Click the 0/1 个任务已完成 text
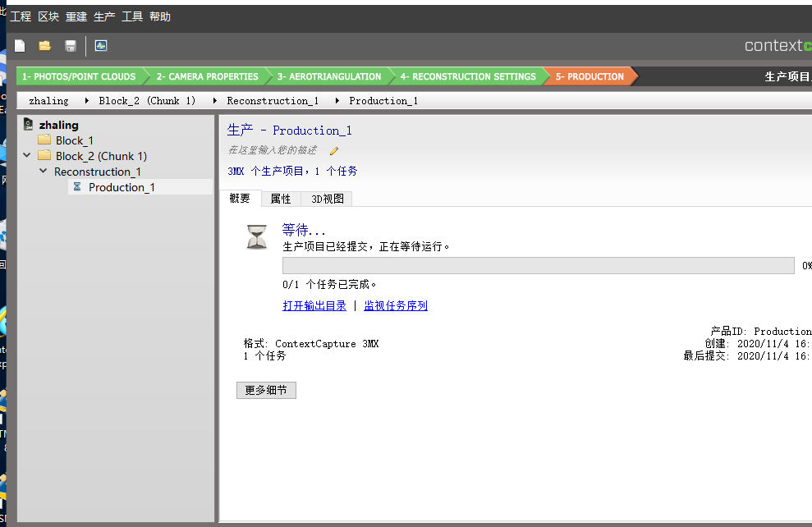Screen dimensions: 812x527 329,284
